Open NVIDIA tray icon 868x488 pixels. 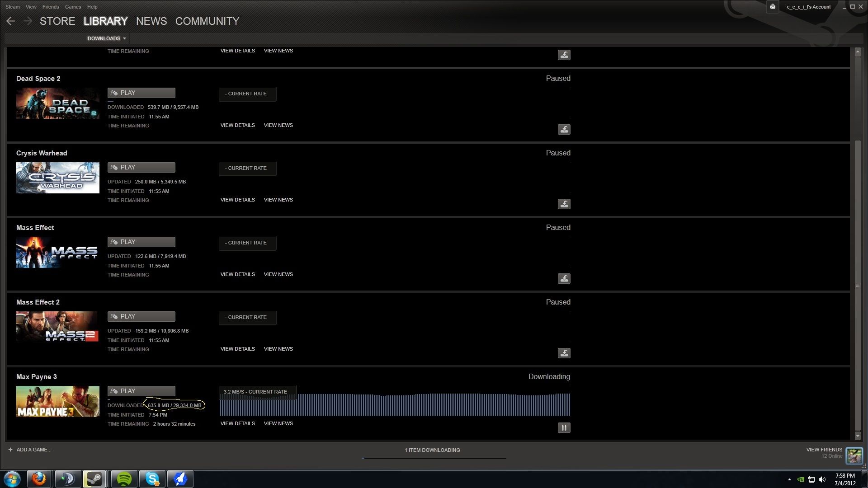click(801, 479)
